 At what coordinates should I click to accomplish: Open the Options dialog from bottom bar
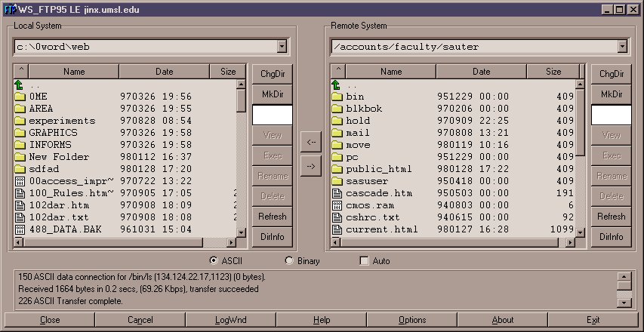click(412, 320)
